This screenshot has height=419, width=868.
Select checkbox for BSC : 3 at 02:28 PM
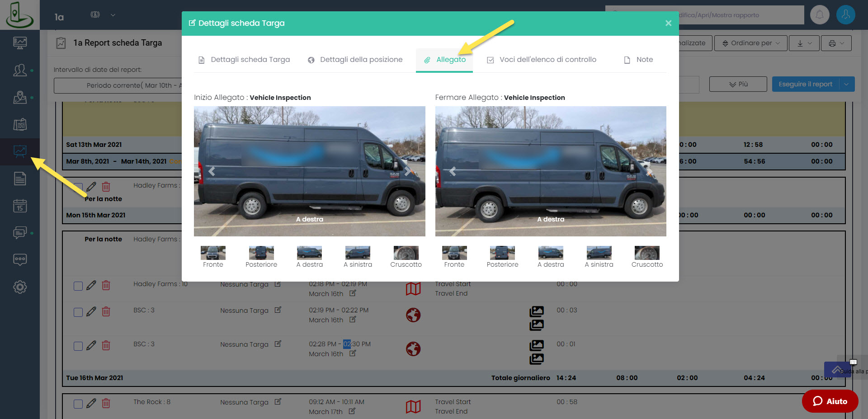click(x=78, y=346)
